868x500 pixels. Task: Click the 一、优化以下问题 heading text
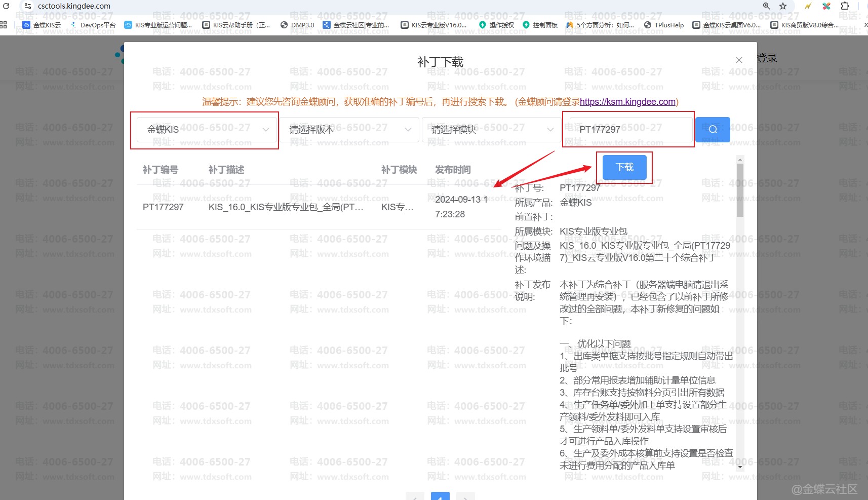595,344
